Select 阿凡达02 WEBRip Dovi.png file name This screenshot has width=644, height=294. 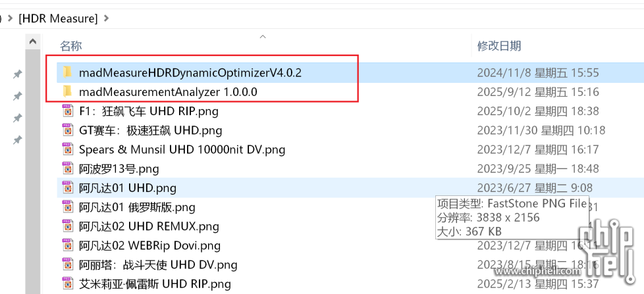click(x=149, y=246)
